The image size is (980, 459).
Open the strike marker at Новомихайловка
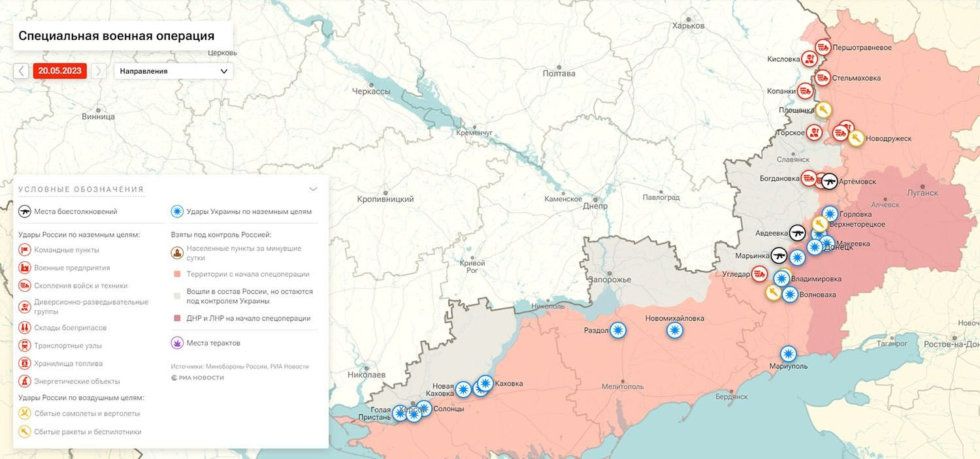[x=675, y=330]
